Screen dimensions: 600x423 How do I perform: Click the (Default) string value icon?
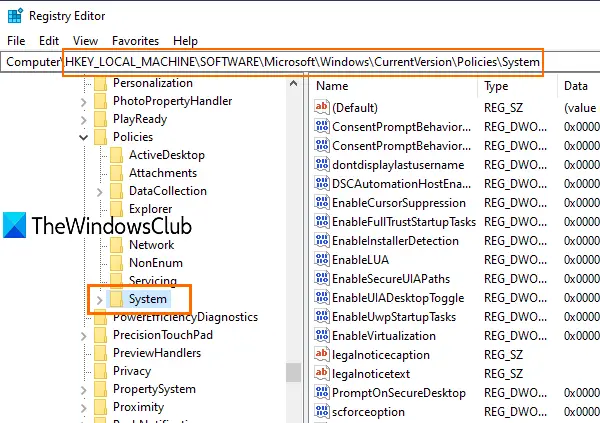click(322, 107)
